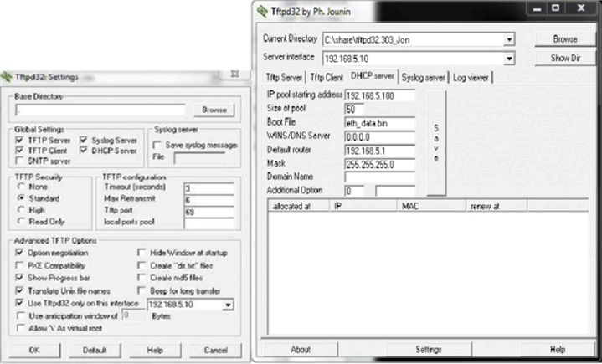The width and height of the screenshot is (602, 364).
Task: Enable Create md5 files checkbox
Action: pyautogui.click(x=141, y=277)
